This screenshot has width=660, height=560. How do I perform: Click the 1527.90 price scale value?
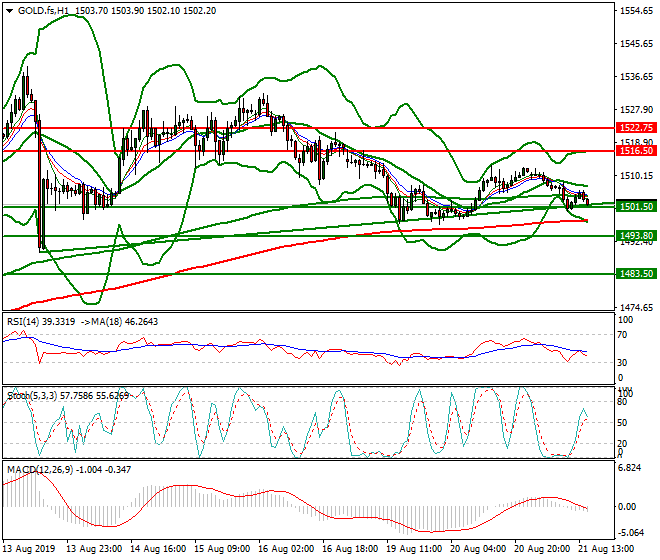[636, 109]
